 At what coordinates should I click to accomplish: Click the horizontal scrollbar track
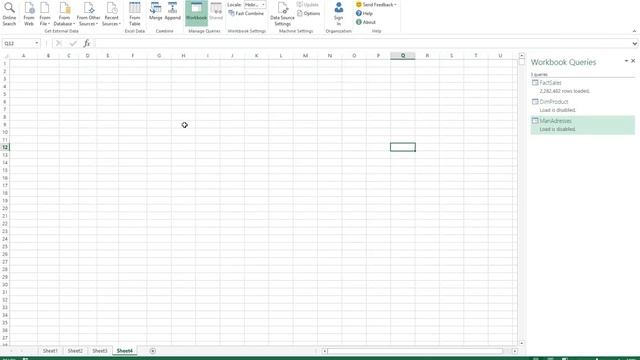click(x=419, y=351)
